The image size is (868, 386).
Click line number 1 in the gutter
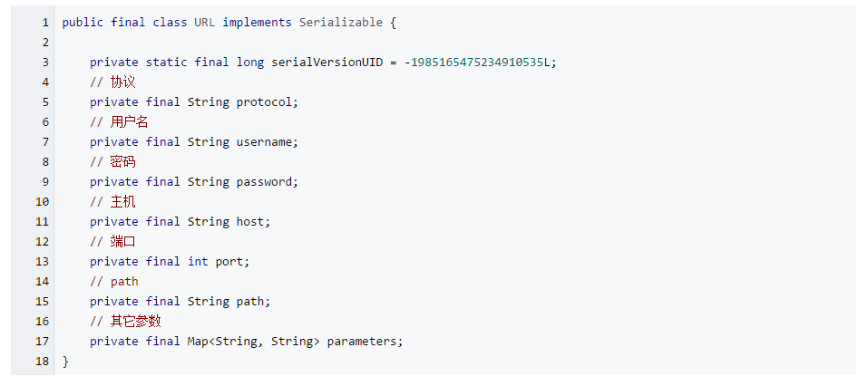(45, 23)
